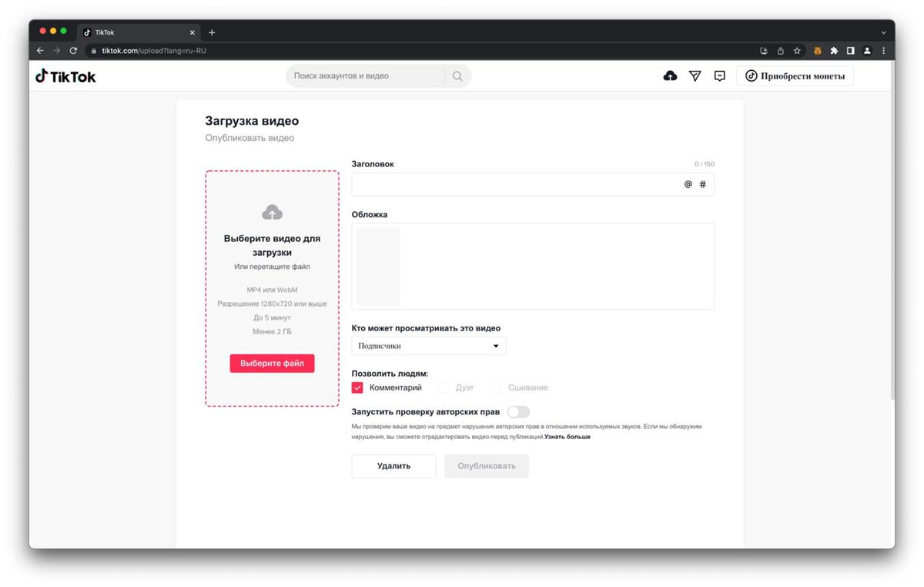924x587 pixels.
Task: Click browser forward arrow
Action: tap(56, 51)
